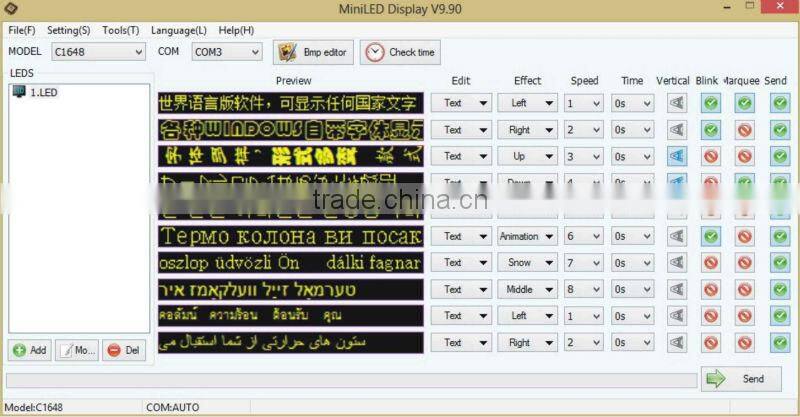Click the Del button with red minus icon

(124, 351)
